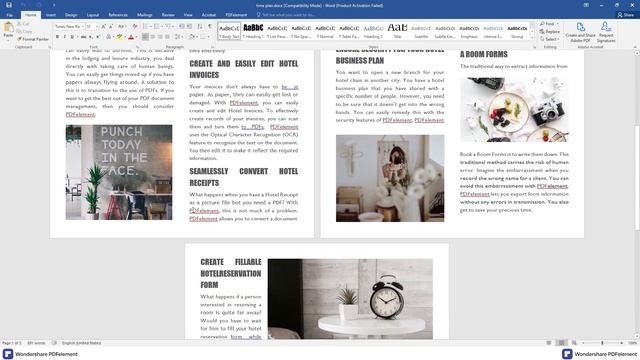
Task: Increase font size with Grow Font icon
Action: coord(104,27)
